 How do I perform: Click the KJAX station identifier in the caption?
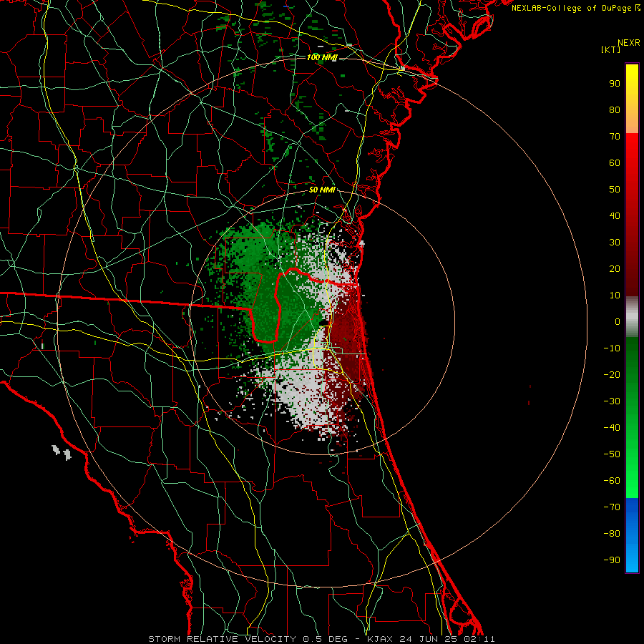pos(379,639)
